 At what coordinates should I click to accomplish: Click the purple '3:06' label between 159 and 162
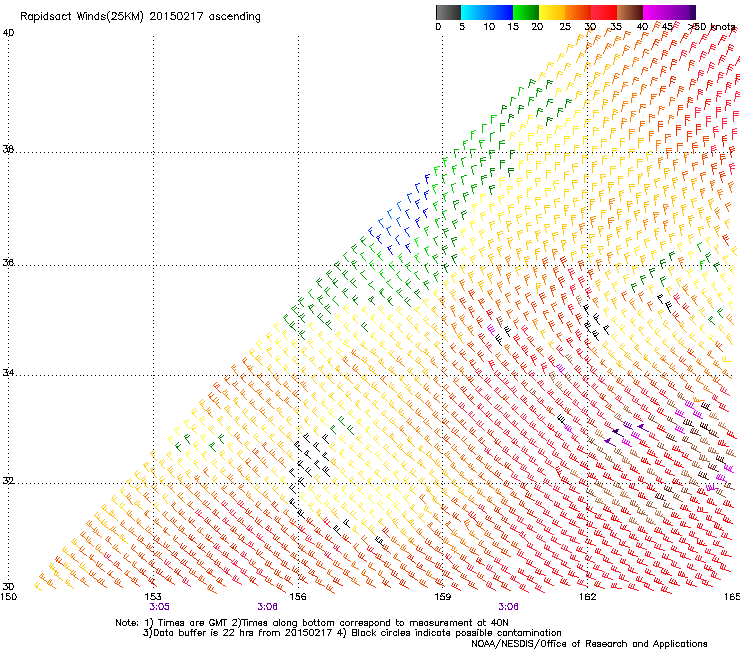coord(508,607)
